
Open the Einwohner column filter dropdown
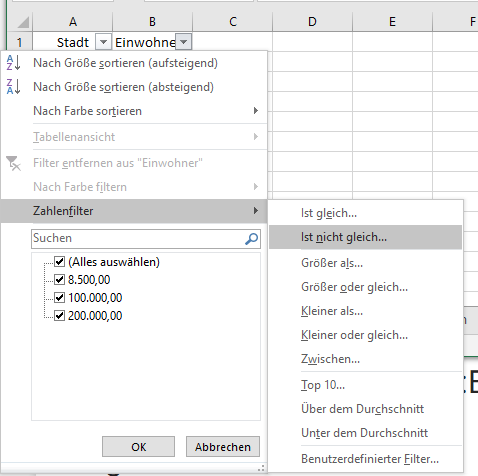[184, 42]
